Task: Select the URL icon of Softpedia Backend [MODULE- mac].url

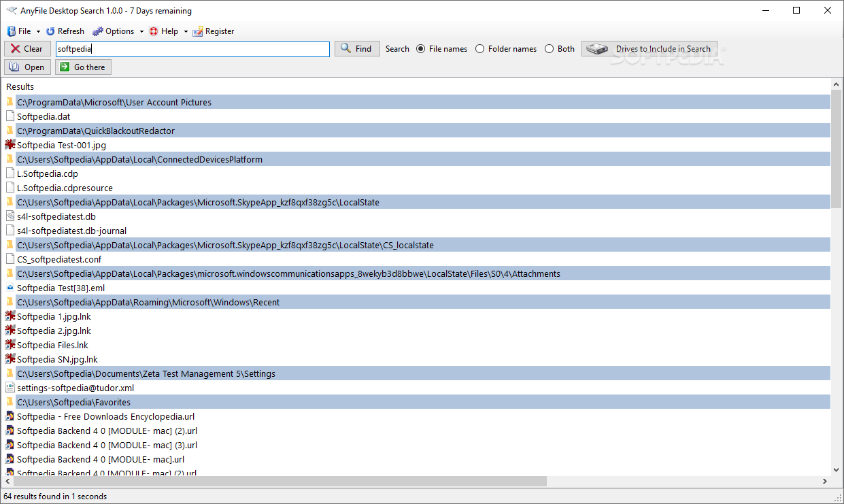Action: coord(10,459)
